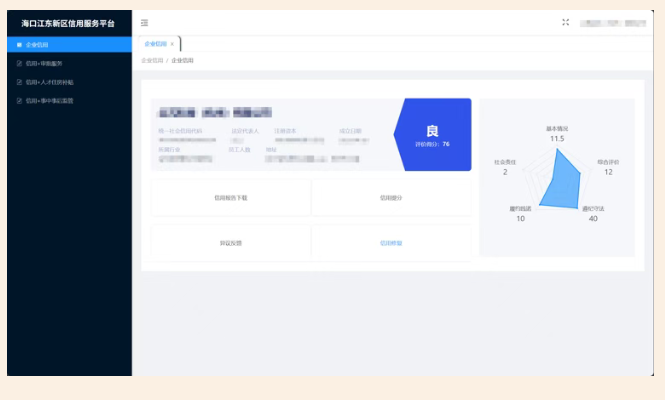Click the 信用报告下载 button

[230, 198]
